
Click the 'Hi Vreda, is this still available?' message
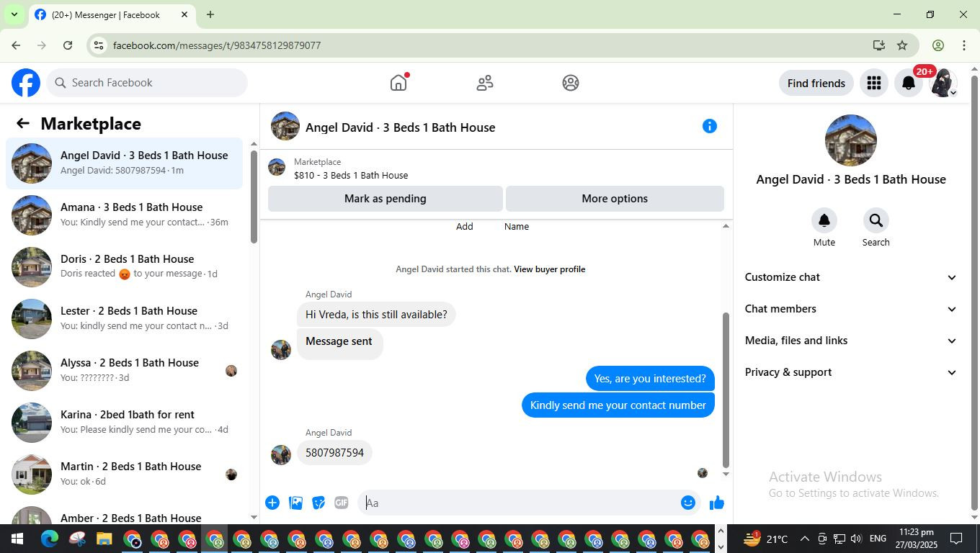[376, 315]
